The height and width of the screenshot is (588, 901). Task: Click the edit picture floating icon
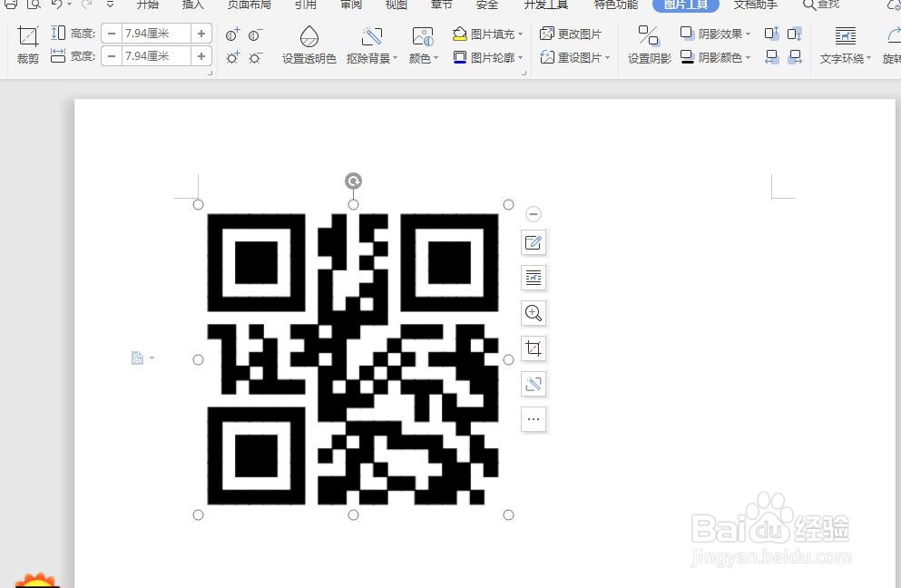[534, 242]
